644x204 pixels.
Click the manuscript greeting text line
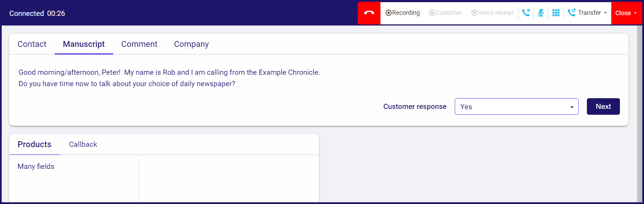169,72
